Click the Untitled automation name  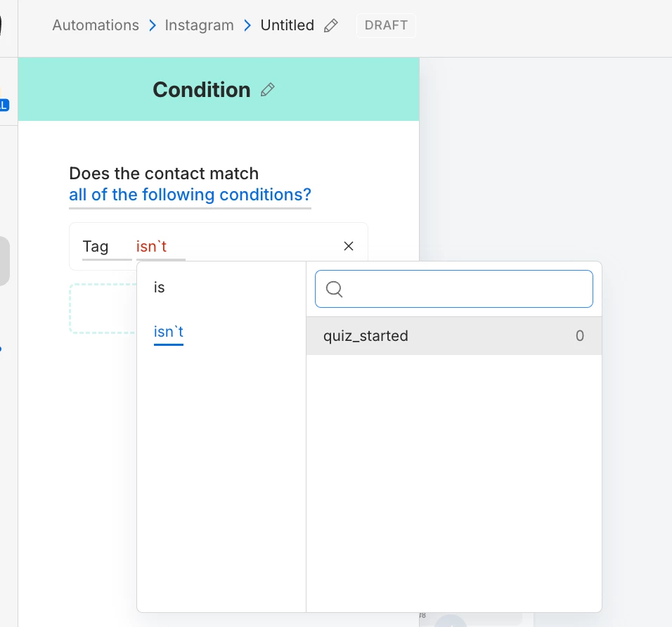287,25
